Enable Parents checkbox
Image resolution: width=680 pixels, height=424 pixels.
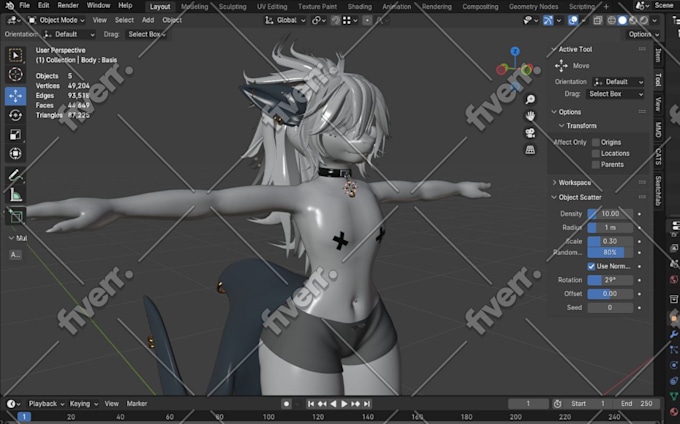click(596, 165)
